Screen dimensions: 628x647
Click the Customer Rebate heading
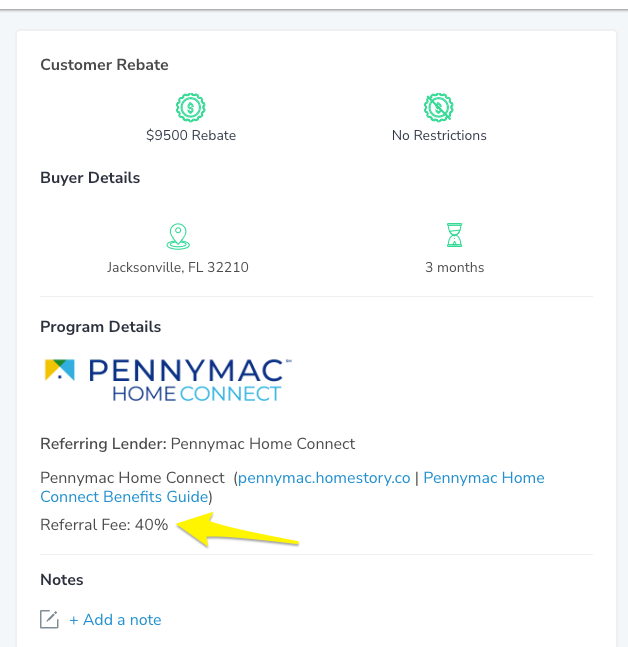point(104,65)
